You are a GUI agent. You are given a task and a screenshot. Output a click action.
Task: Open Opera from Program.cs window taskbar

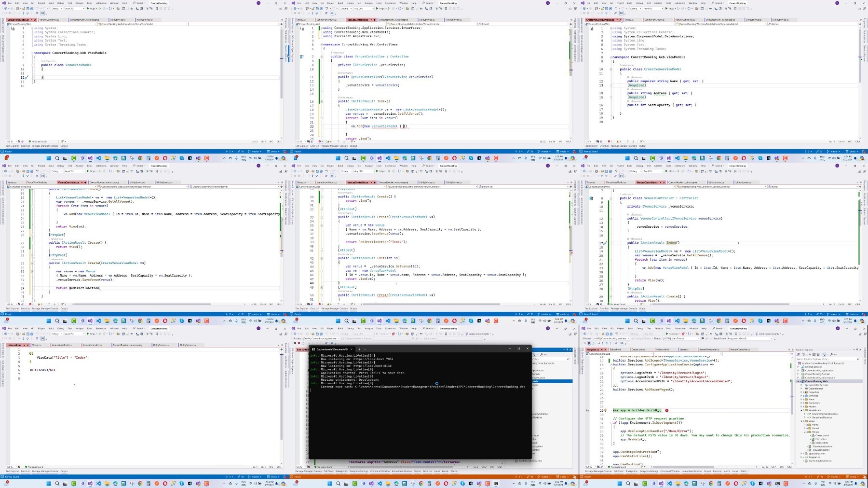(x=736, y=483)
